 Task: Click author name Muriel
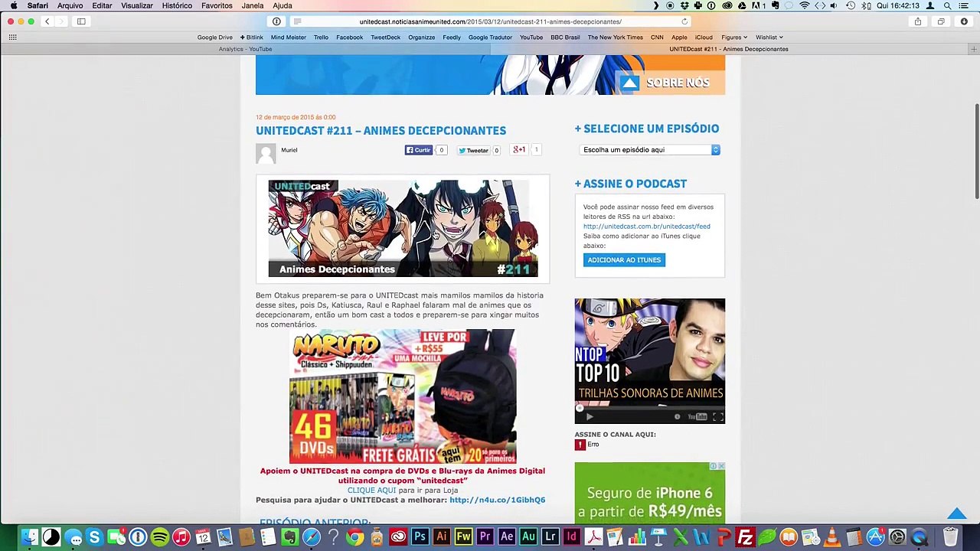point(289,150)
